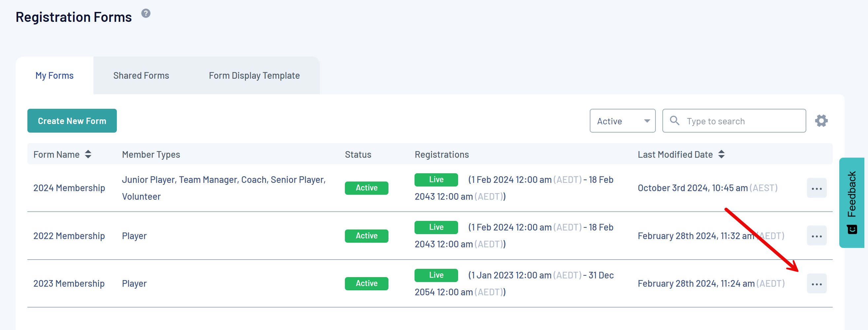The height and width of the screenshot is (330, 868).
Task: Open the 2024 Membership form row
Action: pyautogui.click(x=69, y=188)
